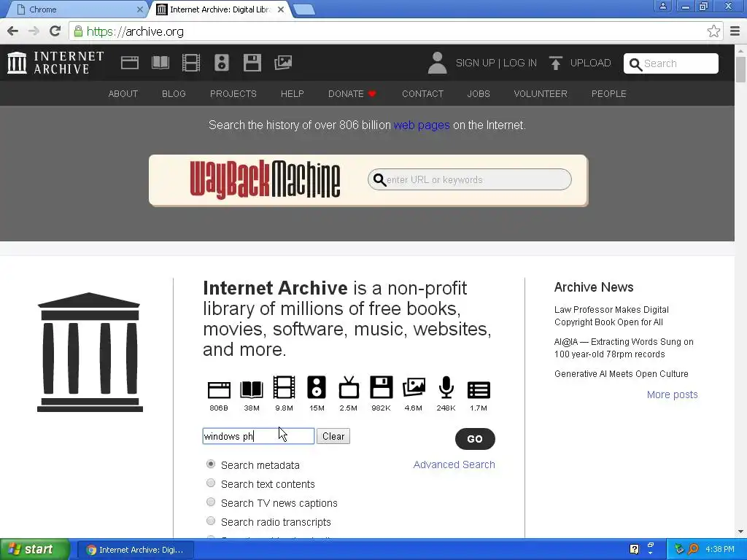
Task: Open the Advanced Search link
Action: point(454,464)
